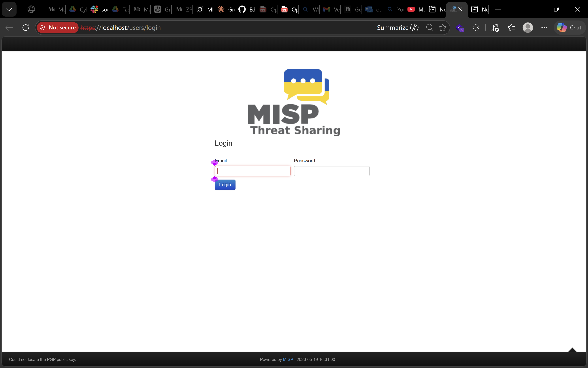The width and height of the screenshot is (588, 368).
Task: Switch to the Gmail 'Ve' tab
Action: (x=331, y=9)
